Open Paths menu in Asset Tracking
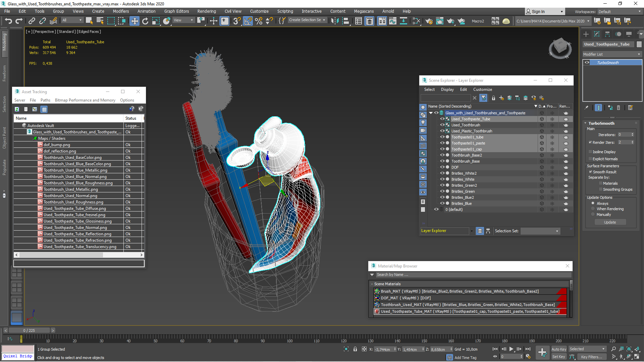The width and height of the screenshot is (644, 362). [45, 100]
